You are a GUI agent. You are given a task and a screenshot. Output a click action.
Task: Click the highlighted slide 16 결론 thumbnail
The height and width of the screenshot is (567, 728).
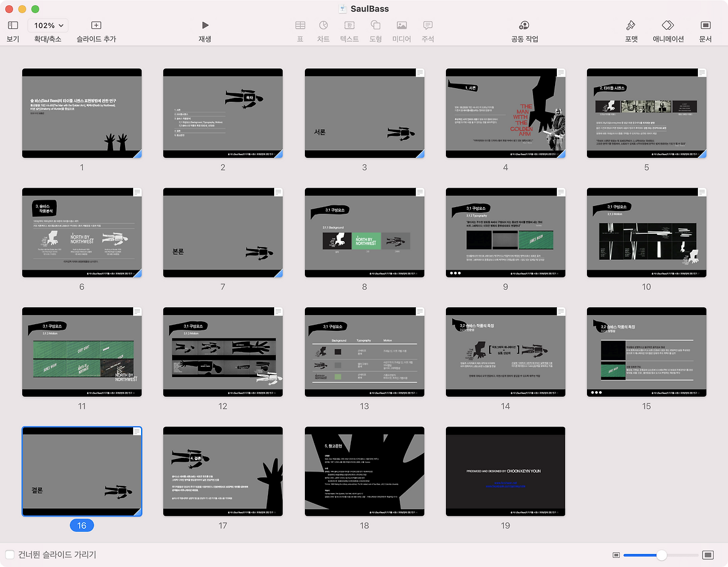tap(82, 471)
